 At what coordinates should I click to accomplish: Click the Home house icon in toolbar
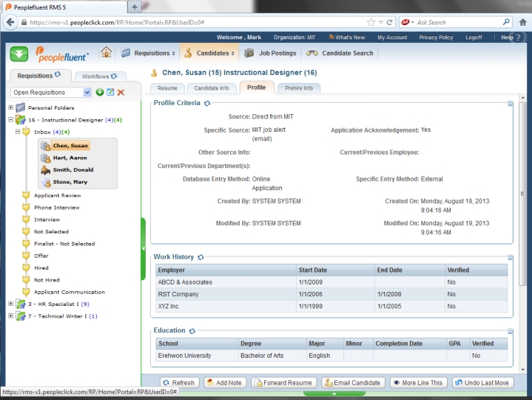107,53
